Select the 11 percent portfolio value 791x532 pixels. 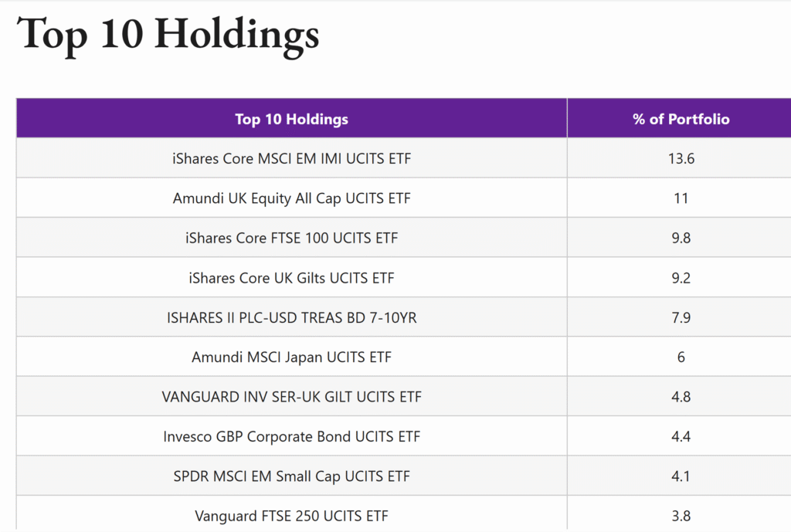(x=681, y=198)
